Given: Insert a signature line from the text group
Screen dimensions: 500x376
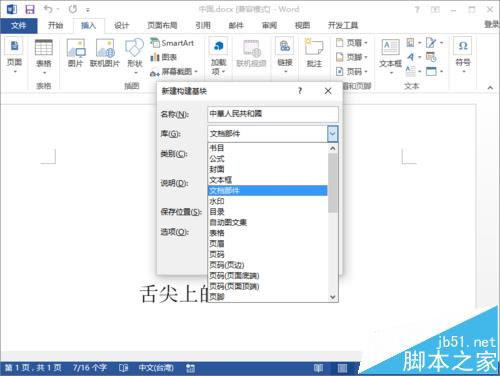Looking at the screenshot, I should (434, 43).
